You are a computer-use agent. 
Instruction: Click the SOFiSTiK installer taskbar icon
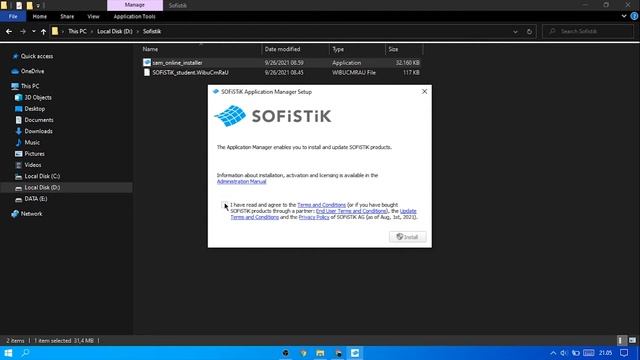[x=355, y=353]
